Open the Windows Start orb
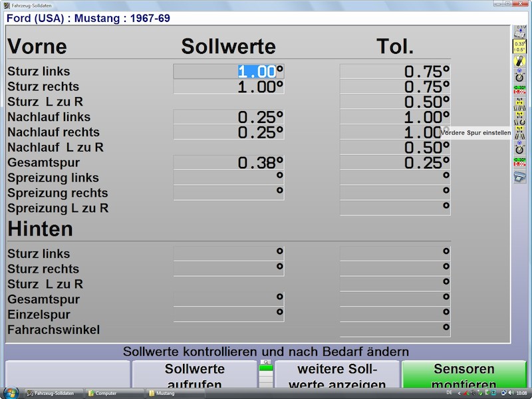 tap(11, 393)
